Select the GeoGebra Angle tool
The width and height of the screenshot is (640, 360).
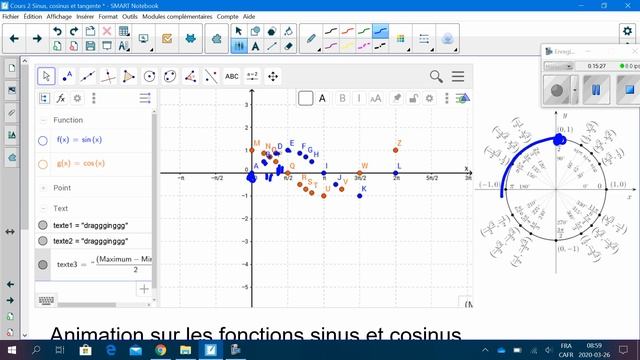(190, 76)
